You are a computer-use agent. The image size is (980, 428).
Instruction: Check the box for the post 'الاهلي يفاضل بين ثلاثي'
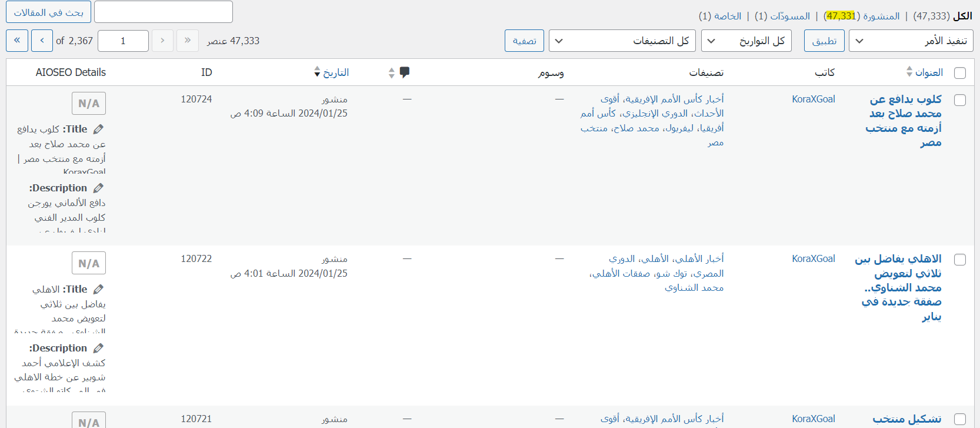pyautogui.click(x=960, y=260)
